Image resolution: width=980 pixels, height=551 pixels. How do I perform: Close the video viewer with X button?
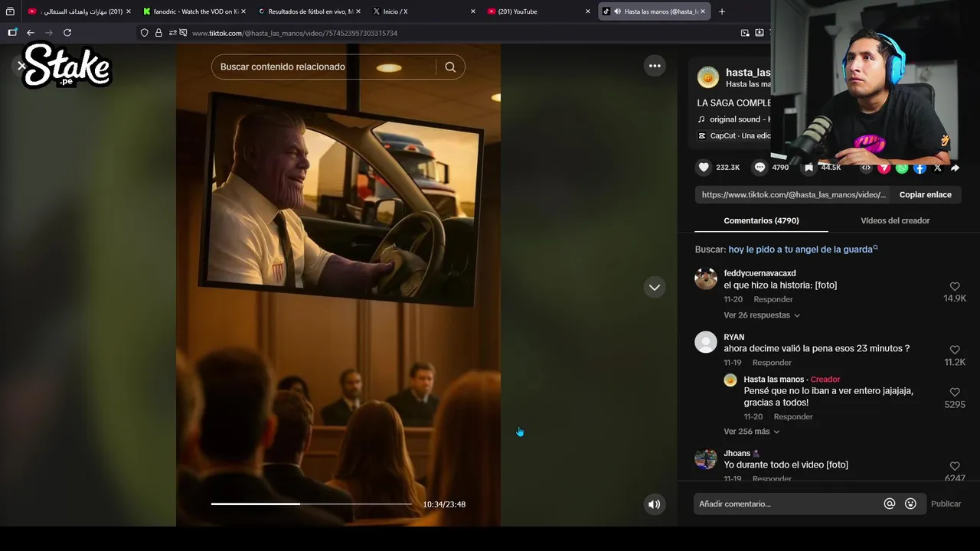(x=21, y=66)
